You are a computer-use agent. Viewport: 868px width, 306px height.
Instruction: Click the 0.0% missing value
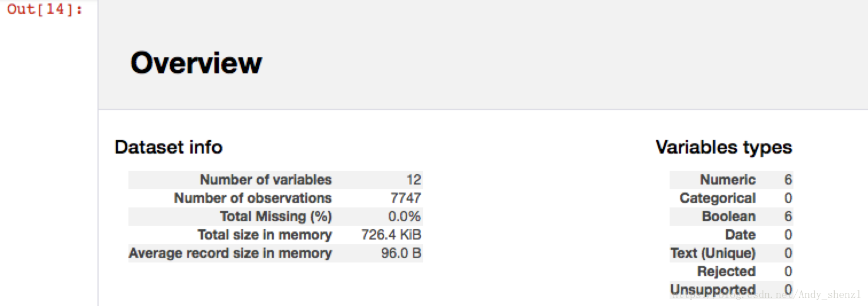[404, 216]
